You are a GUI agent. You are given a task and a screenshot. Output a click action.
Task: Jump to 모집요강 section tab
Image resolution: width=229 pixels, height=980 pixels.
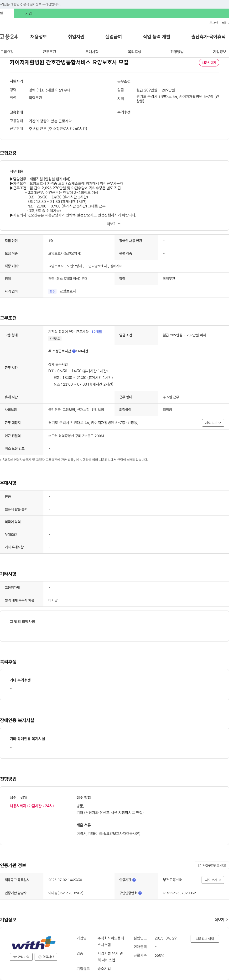pos(7,52)
